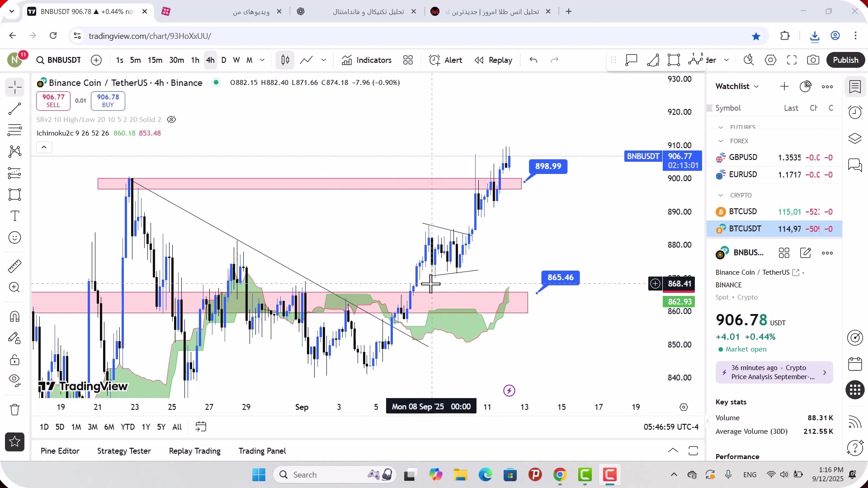Take a chart snapshot with camera
Image resolution: width=868 pixels, height=488 pixels.
coord(813,60)
